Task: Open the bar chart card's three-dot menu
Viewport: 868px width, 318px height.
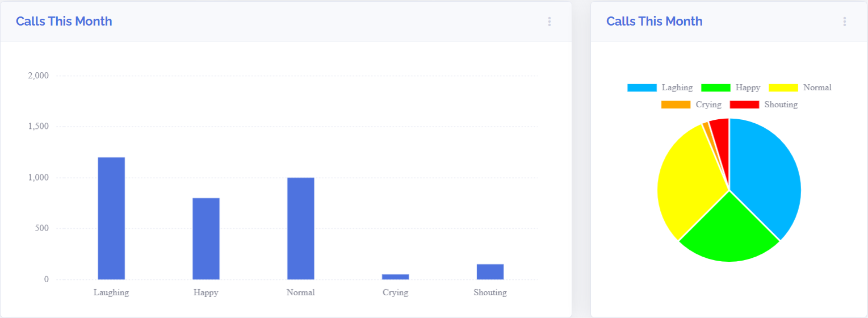Action: (x=549, y=22)
